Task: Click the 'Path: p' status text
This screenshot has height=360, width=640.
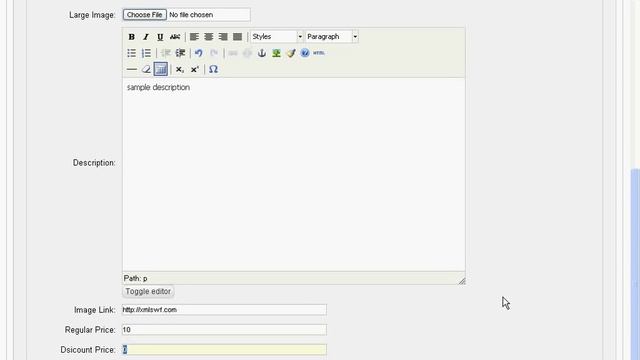Action: (136, 278)
